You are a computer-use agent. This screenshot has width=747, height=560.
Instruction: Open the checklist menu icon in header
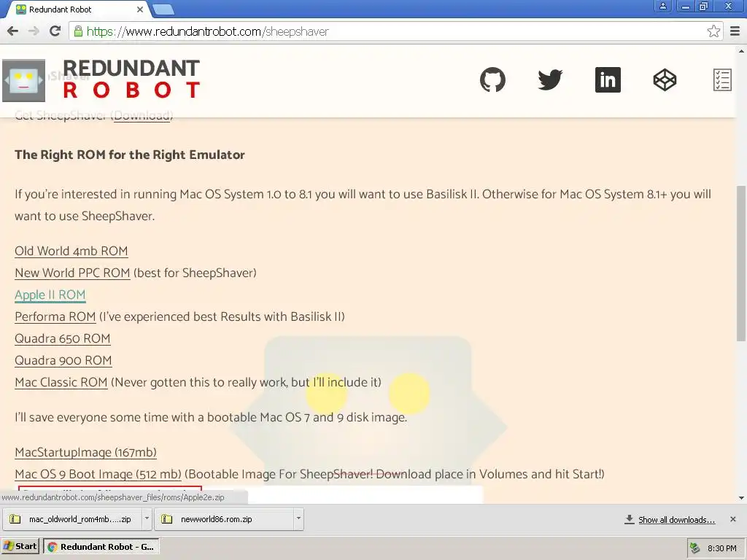click(x=722, y=79)
